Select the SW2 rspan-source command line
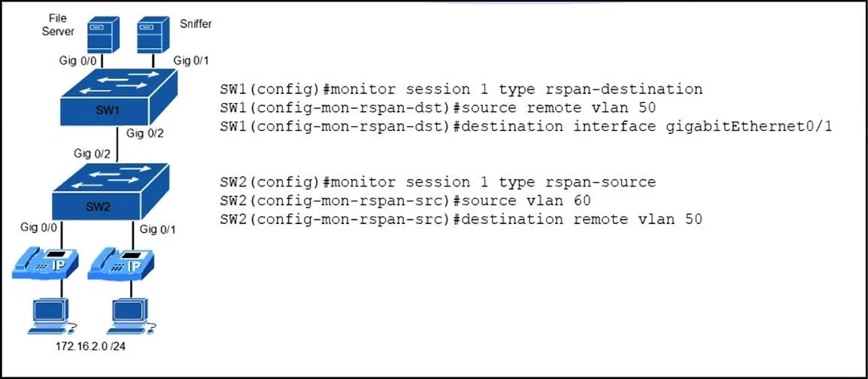868x379 pixels. [438, 183]
